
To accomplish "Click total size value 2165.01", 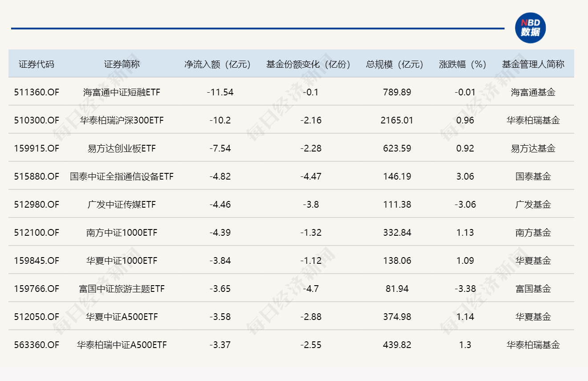I will tap(397, 120).
